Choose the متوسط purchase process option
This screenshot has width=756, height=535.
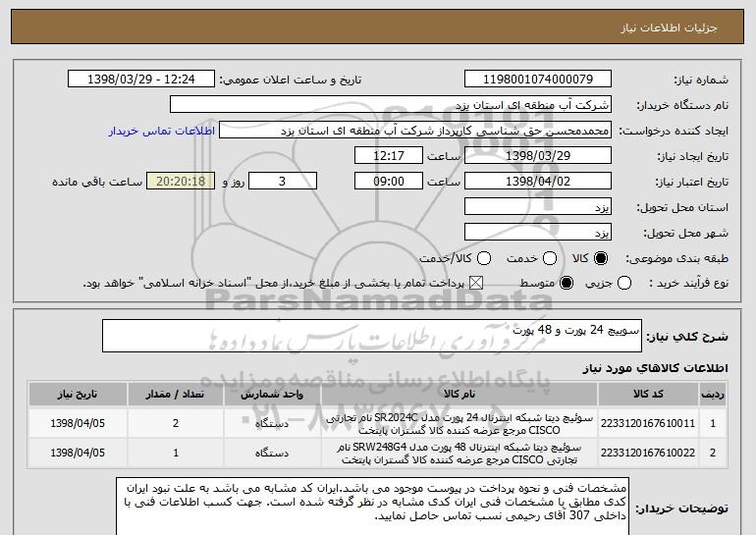tap(567, 283)
